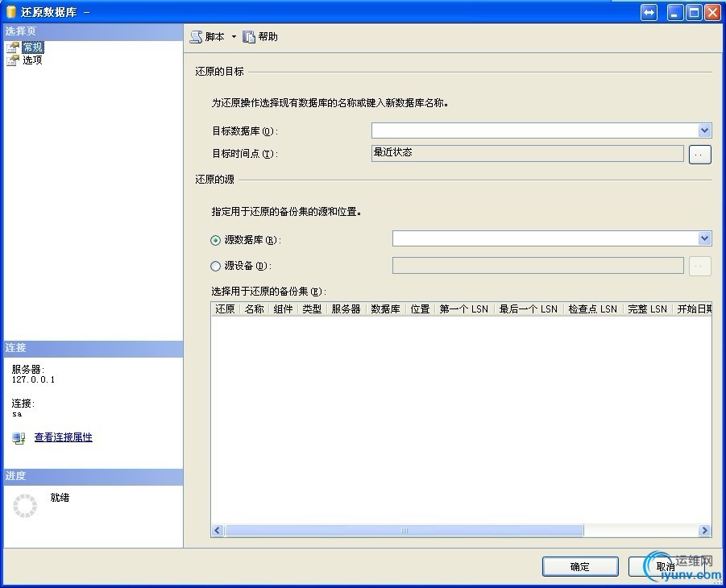Click the 名称 column header
Screen dimensions: 726x588
click(254, 308)
